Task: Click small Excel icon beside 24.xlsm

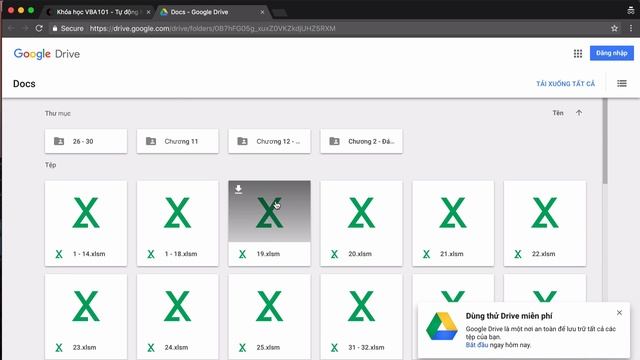Action: (151, 347)
